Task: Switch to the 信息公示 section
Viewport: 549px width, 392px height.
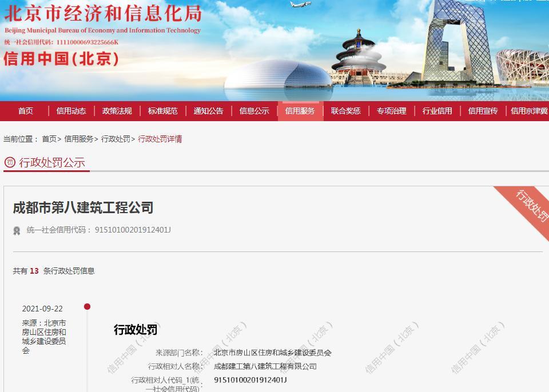Action: tap(254, 111)
